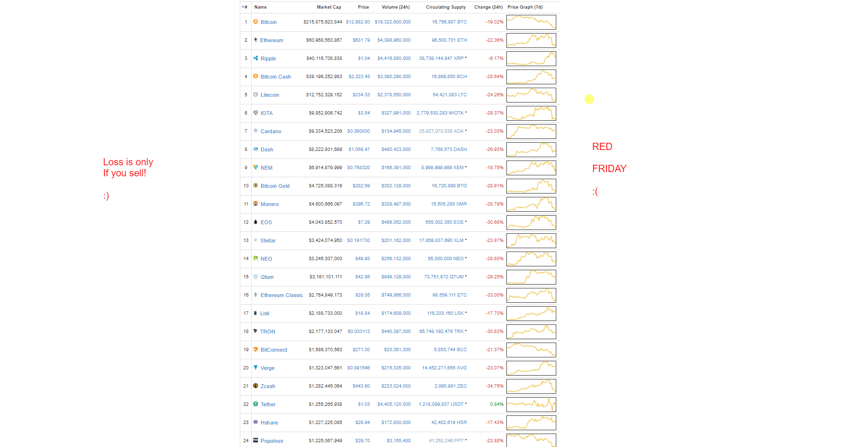The height and width of the screenshot is (447, 868).
Task: Sort table by Price column header
Action: click(x=364, y=7)
